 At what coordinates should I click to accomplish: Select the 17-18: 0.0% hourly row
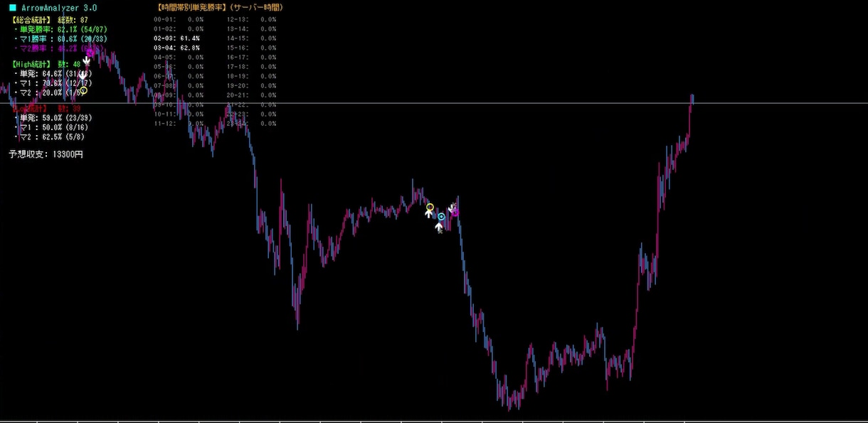pos(251,66)
